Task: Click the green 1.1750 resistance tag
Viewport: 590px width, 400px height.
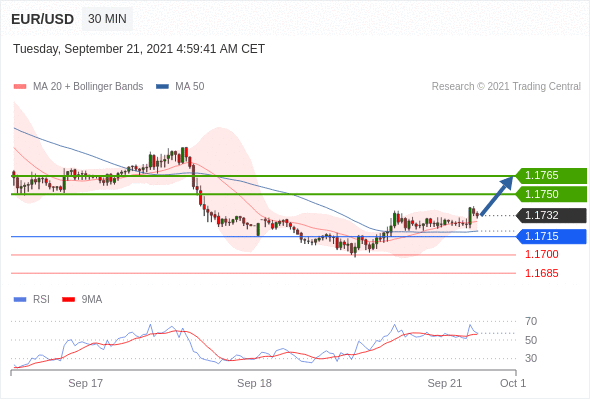Action: click(551, 194)
